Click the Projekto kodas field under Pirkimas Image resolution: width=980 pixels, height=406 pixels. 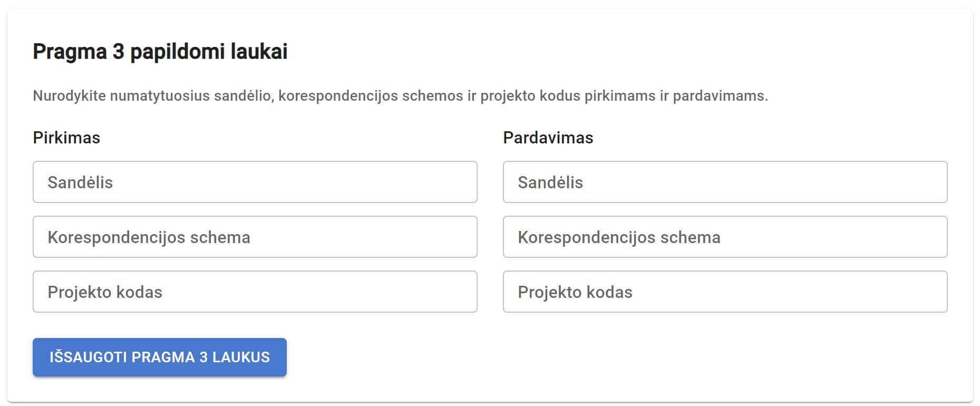pyautogui.click(x=255, y=292)
